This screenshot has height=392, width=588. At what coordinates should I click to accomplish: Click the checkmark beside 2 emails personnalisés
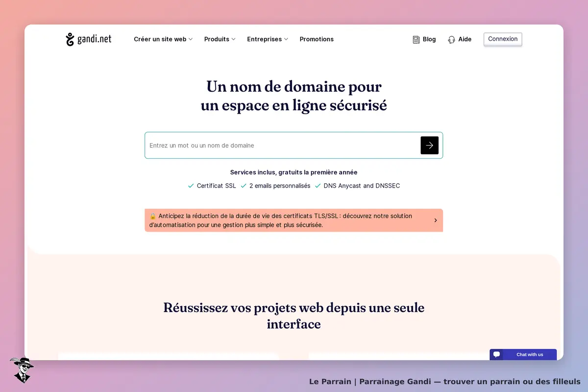(x=244, y=186)
